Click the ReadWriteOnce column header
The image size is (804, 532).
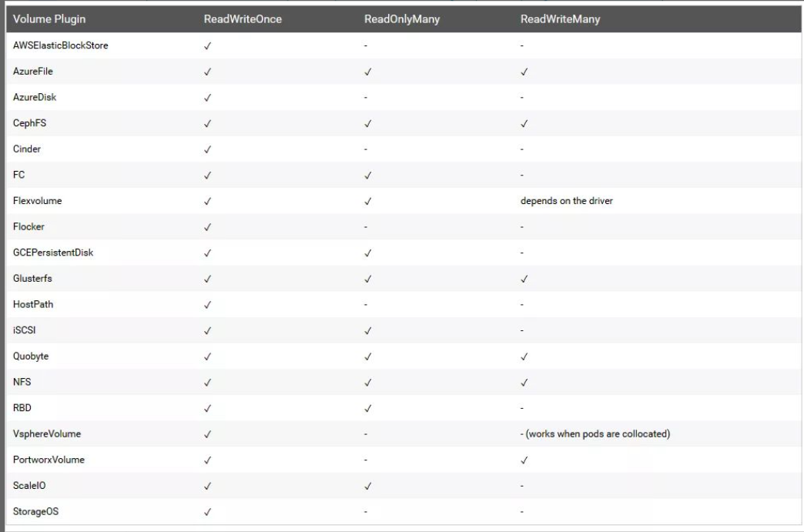[x=243, y=19]
